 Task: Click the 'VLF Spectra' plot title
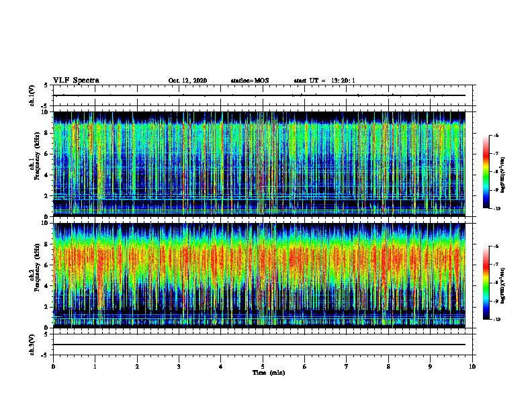pos(76,81)
